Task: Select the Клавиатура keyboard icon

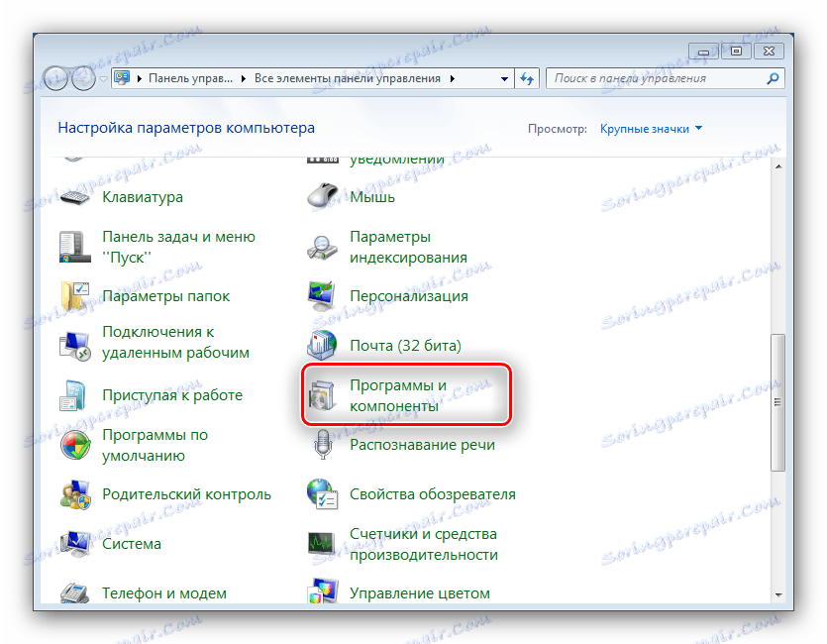Action: [x=74, y=197]
